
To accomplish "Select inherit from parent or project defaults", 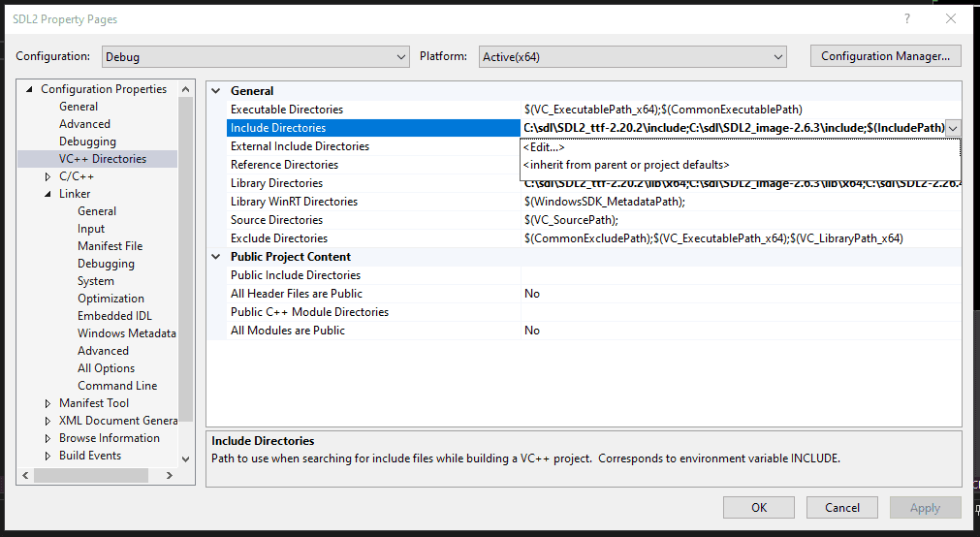I will (625, 165).
